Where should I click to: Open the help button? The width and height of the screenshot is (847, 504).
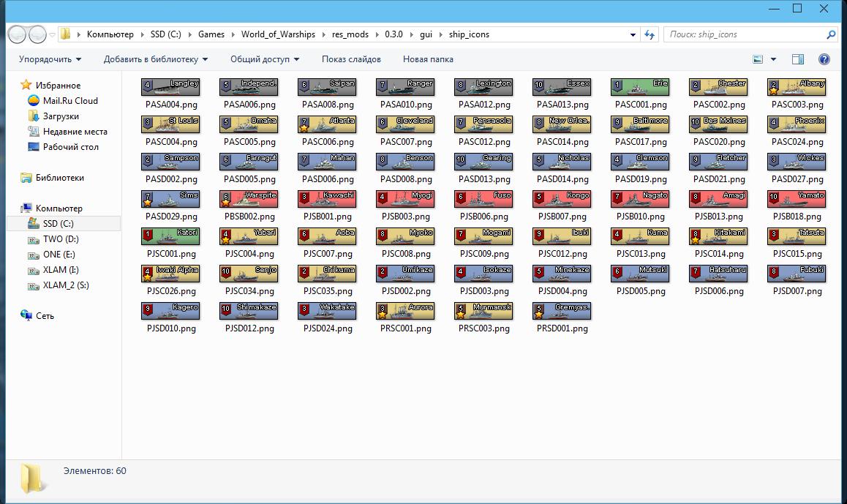point(824,59)
